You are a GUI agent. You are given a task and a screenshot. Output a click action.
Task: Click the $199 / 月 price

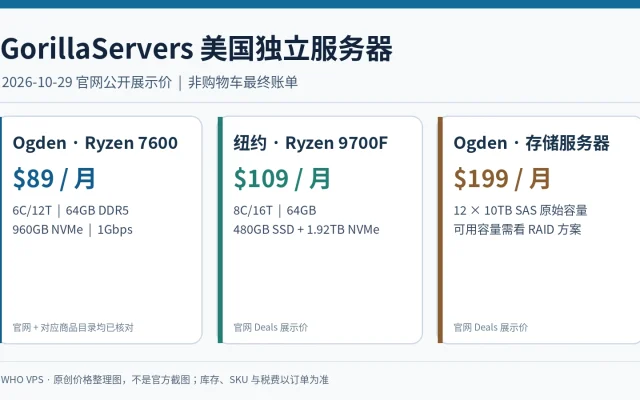coord(502,179)
